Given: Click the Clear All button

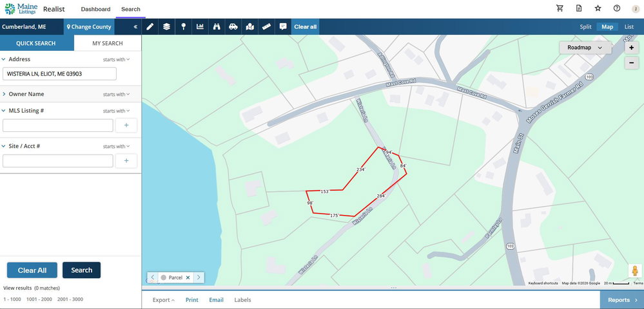Looking at the screenshot, I should tap(32, 270).
